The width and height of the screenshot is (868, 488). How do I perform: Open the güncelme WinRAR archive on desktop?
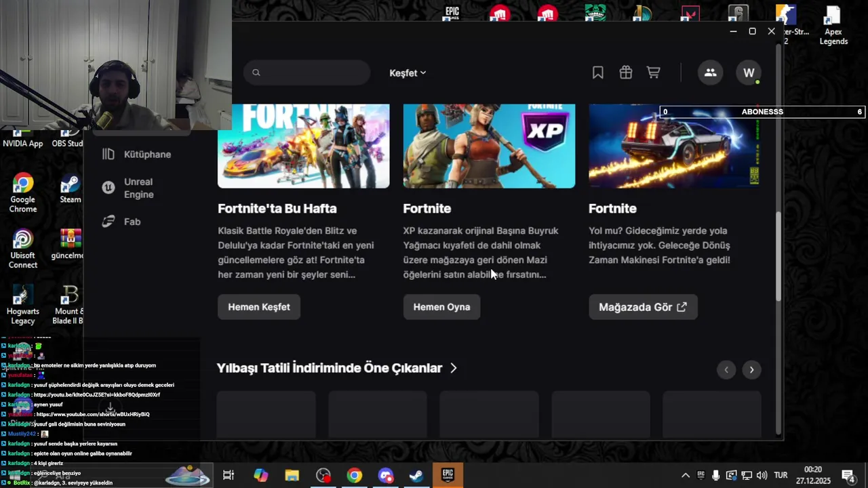69,244
